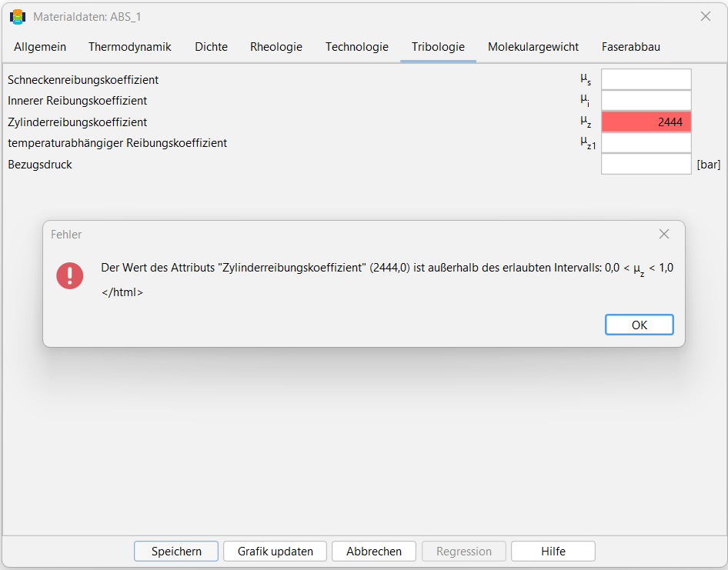Select the temperaturabhängiger Reibungskoeffizient input

coord(646,143)
